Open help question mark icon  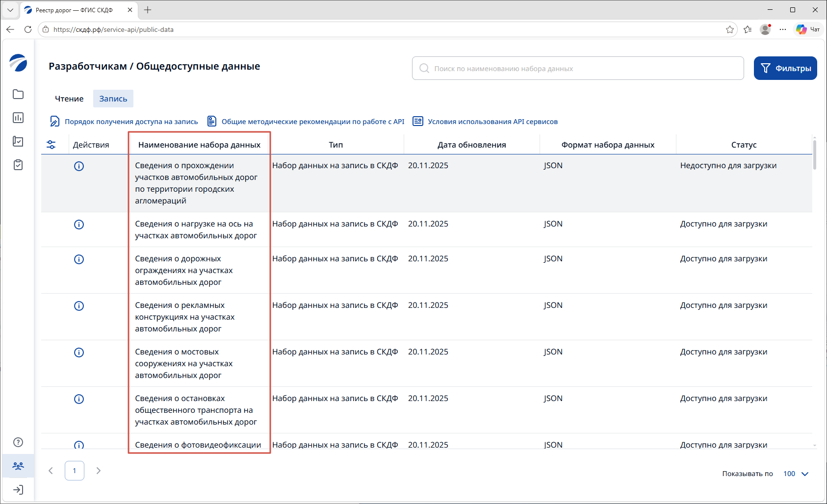click(x=18, y=442)
